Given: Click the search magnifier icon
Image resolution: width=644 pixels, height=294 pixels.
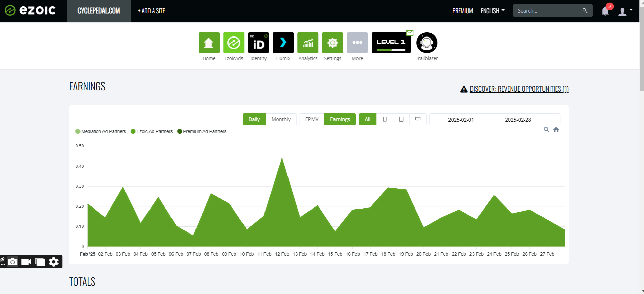Looking at the screenshot, I should [585, 10].
